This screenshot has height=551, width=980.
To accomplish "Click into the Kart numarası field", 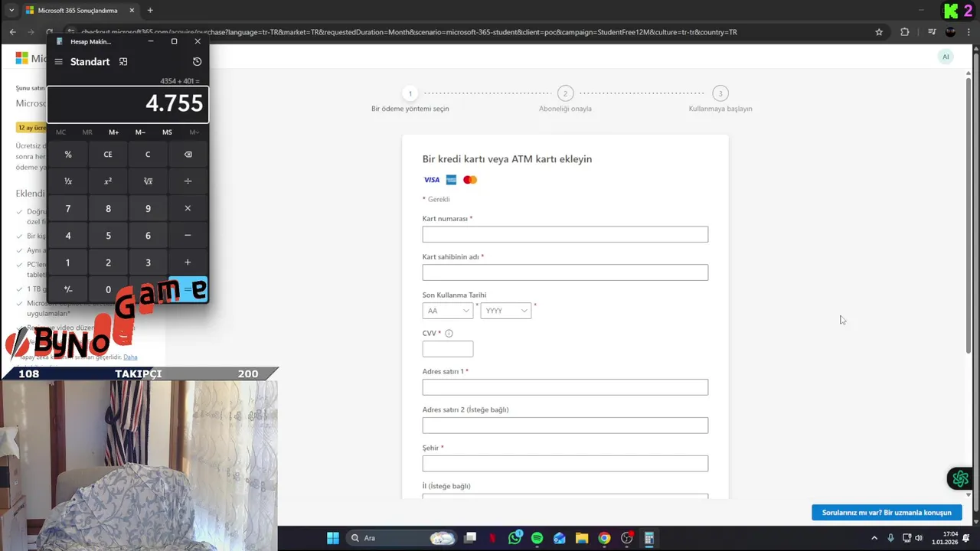I will (565, 234).
